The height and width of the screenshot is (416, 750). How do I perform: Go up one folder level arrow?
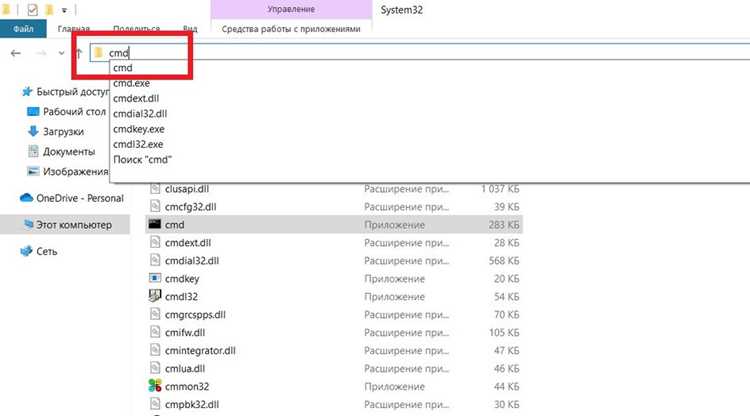tap(79, 53)
